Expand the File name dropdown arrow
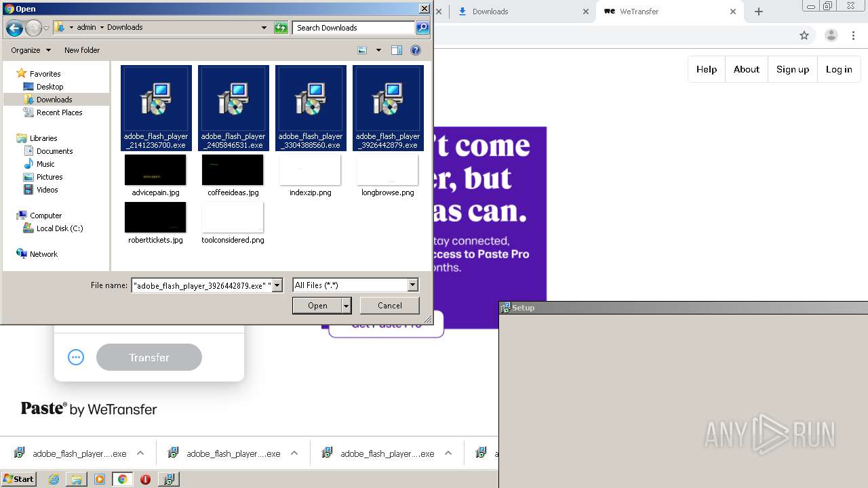Screen dimensions: 868x488 [277, 285]
